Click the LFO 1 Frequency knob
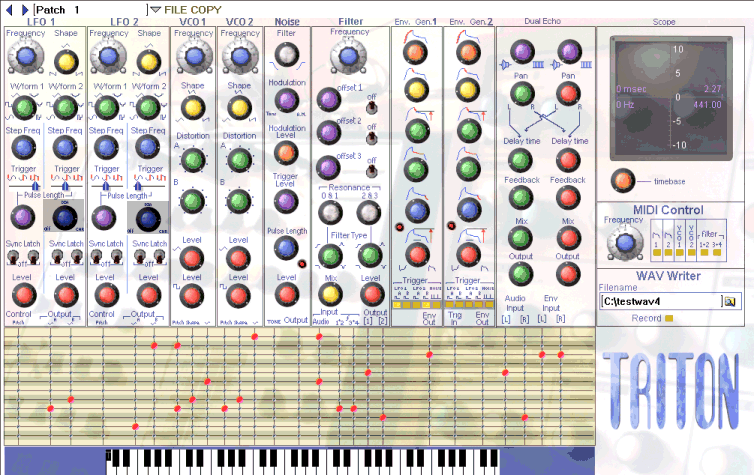This screenshot has width=754, height=475. [x=25, y=61]
